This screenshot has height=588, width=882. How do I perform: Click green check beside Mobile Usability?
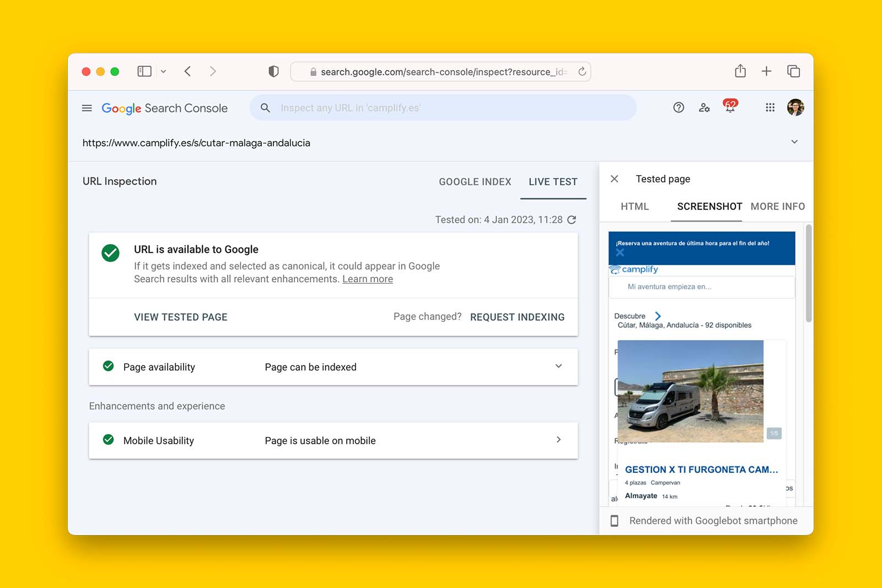pyautogui.click(x=109, y=439)
